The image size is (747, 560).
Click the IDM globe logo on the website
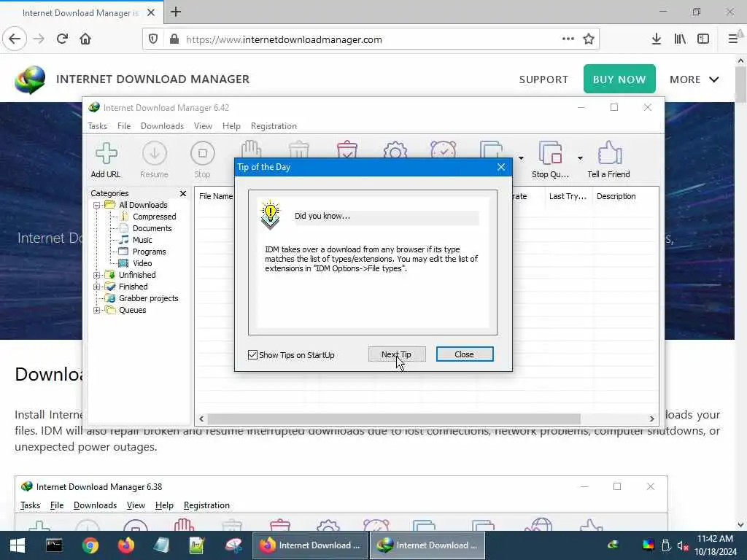tap(29, 79)
